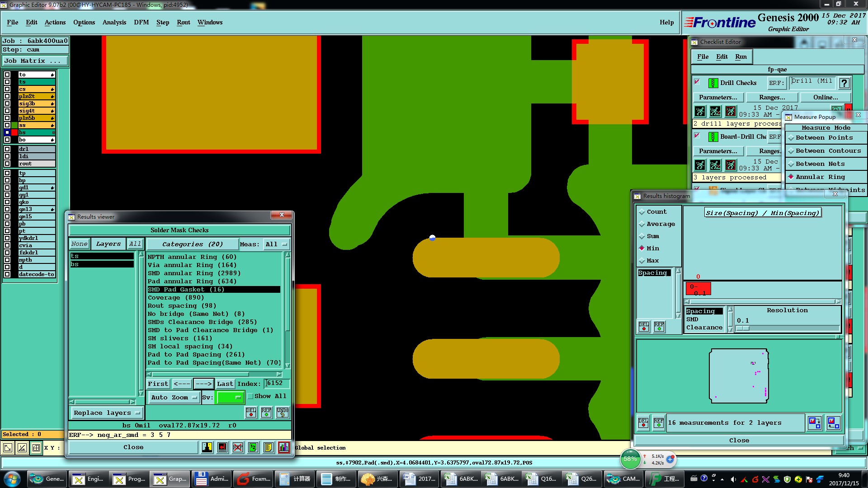Open the File menu in Graphic Editor

pyautogui.click(x=13, y=22)
